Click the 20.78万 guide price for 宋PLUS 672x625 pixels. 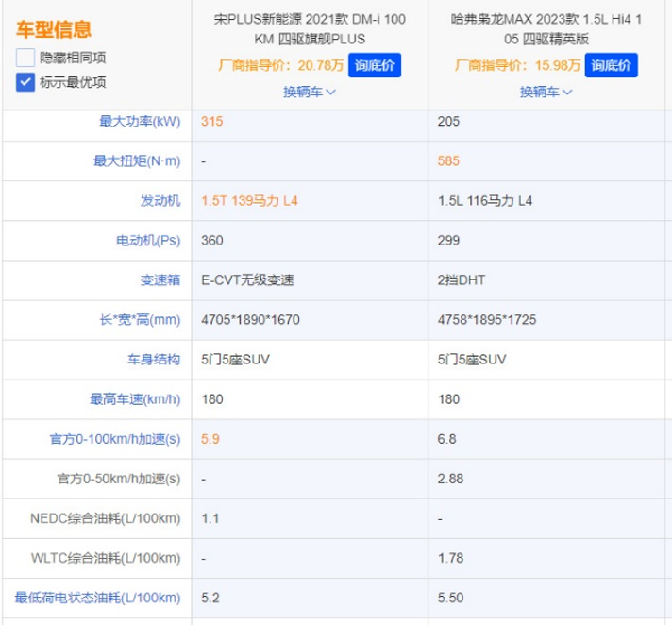[321, 65]
